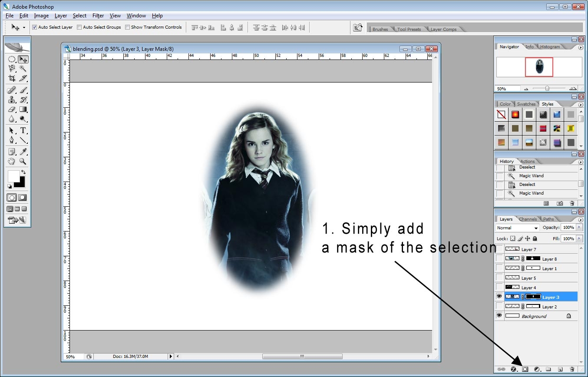Open the History panel flyout menu
This screenshot has width=588, height=377.
581,161
